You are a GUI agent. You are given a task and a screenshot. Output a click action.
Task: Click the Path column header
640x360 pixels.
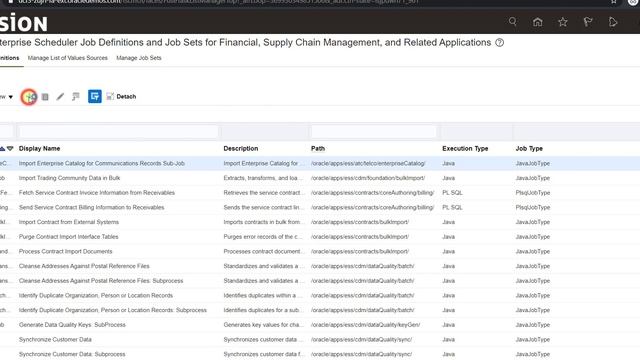pos(318,149)
